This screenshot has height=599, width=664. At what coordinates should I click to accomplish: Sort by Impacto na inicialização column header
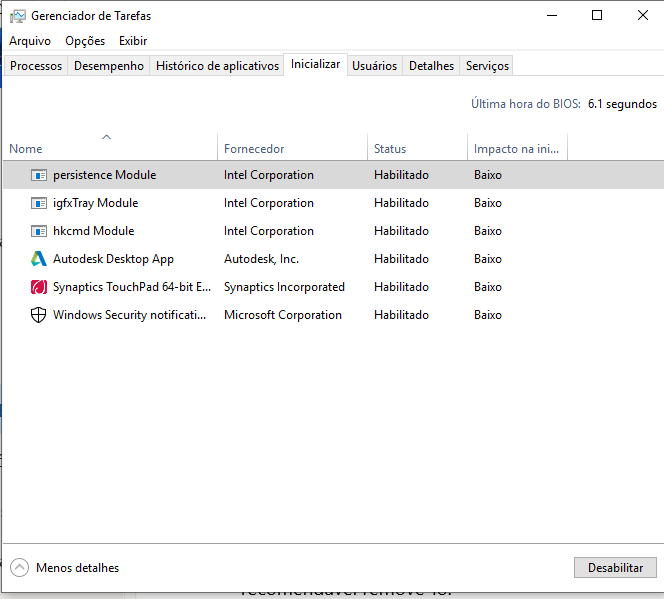click(517, 146)
